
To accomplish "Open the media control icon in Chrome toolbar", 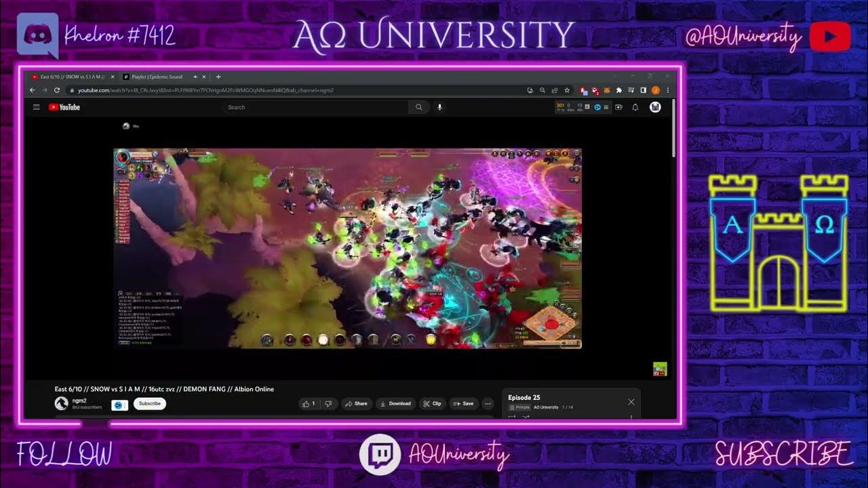I will tap(631, 90).
